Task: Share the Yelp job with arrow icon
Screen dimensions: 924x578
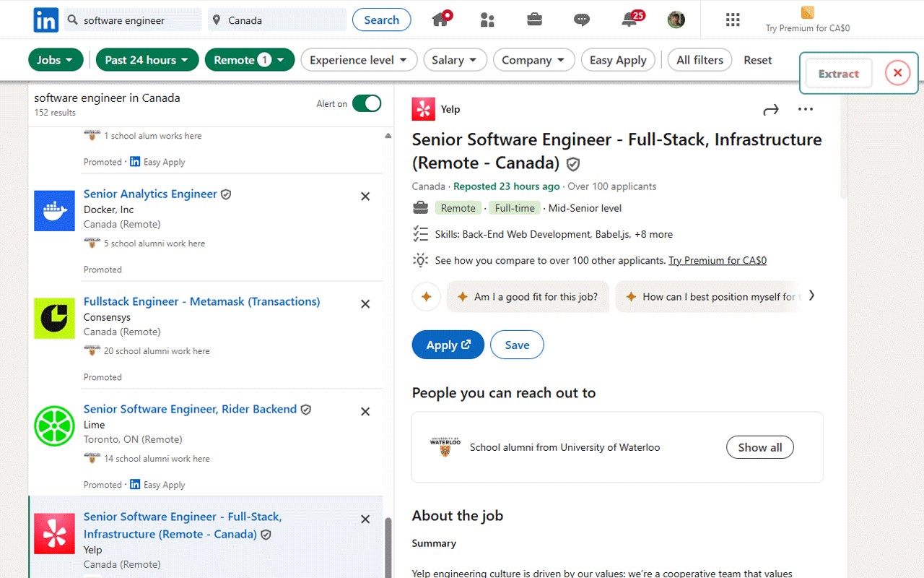Action: tap(771, 110)
